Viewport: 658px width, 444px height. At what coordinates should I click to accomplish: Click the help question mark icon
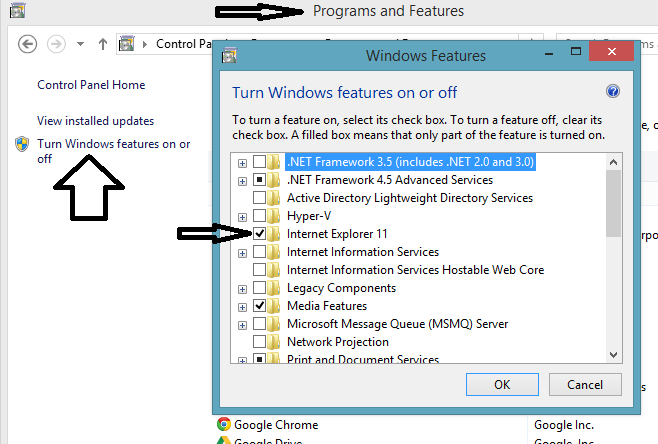613,91
